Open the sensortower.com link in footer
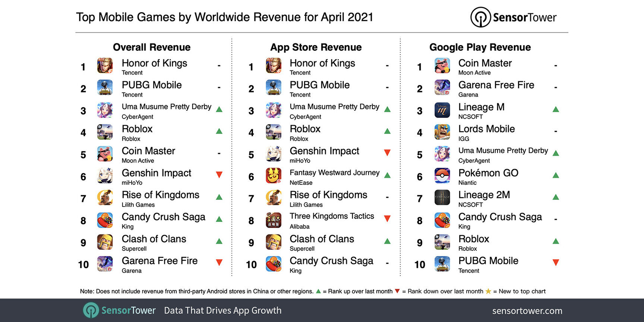644x322 pixels. 527,310
